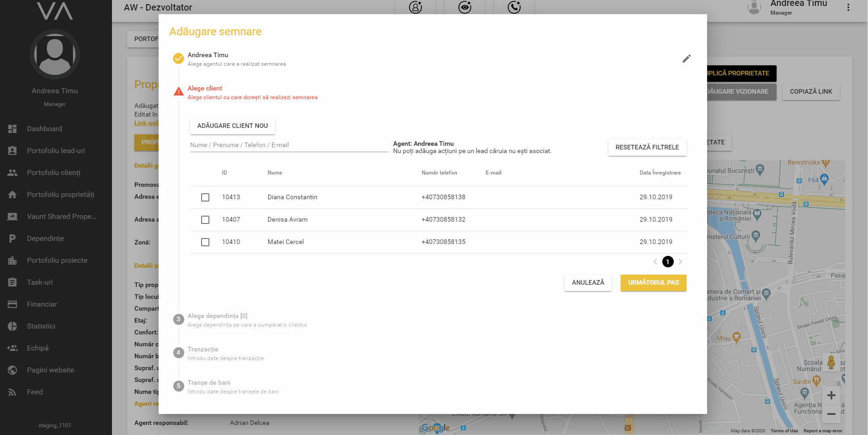Select the Denisa Avram row checkbox

205,220
